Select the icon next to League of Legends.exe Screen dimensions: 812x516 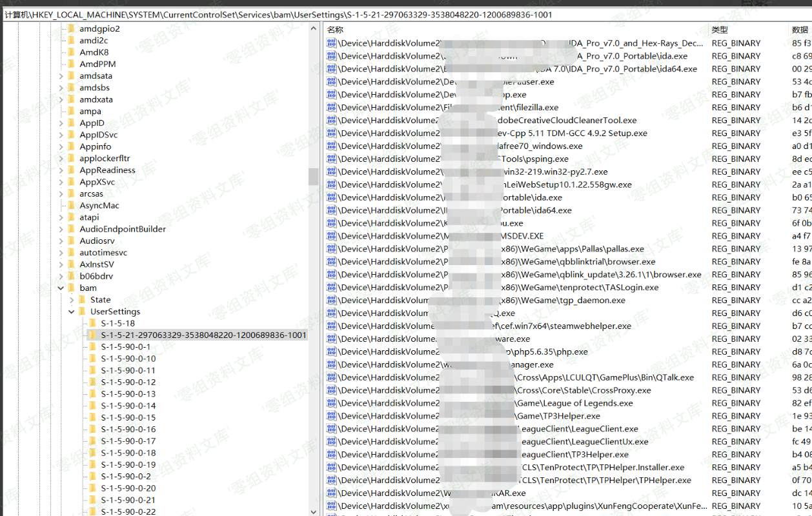(332, 403)
